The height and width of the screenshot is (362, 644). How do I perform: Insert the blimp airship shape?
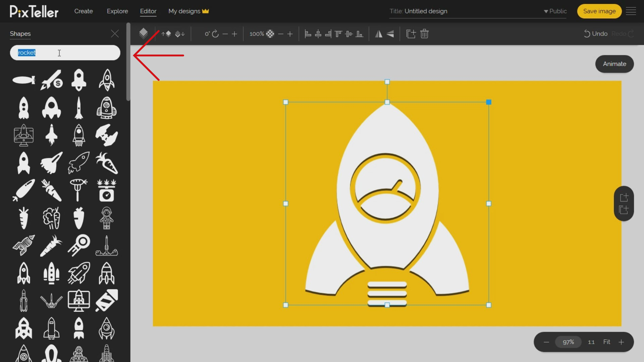coord(23,80)
